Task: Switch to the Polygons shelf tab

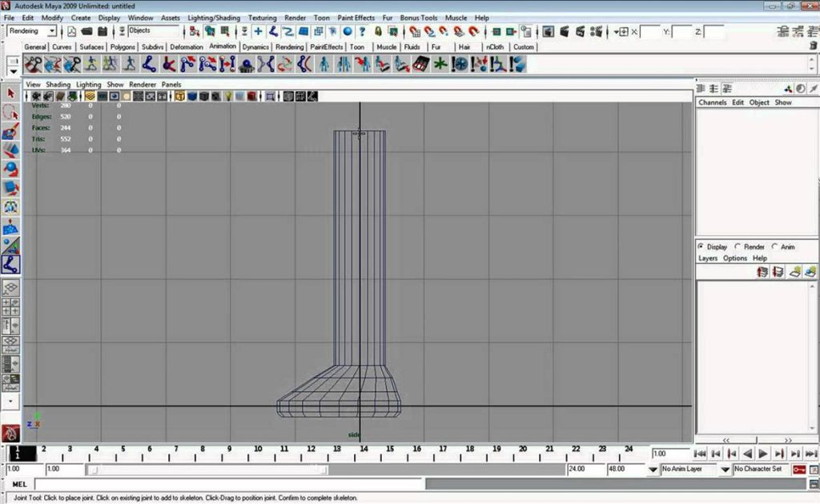Action: coord(123,47)
